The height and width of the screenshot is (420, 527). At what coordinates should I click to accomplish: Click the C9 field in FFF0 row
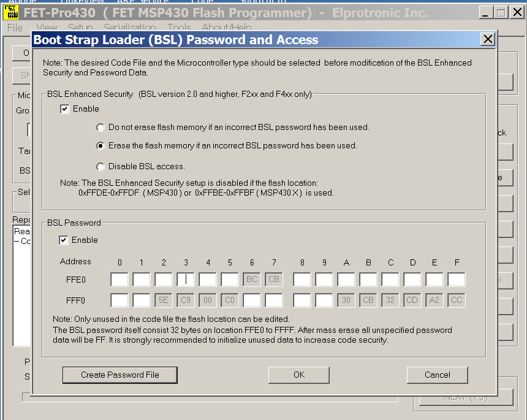pos(186,300)
